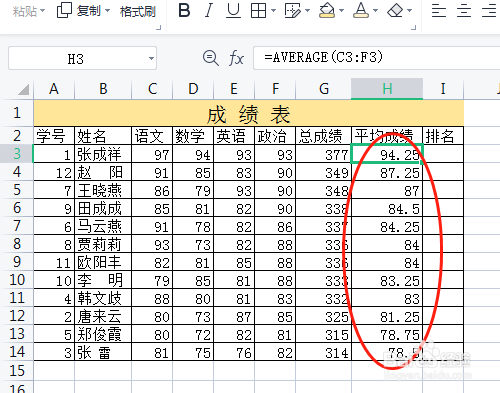
Task: Toggle Italic formatting
Action: [209, 10]
